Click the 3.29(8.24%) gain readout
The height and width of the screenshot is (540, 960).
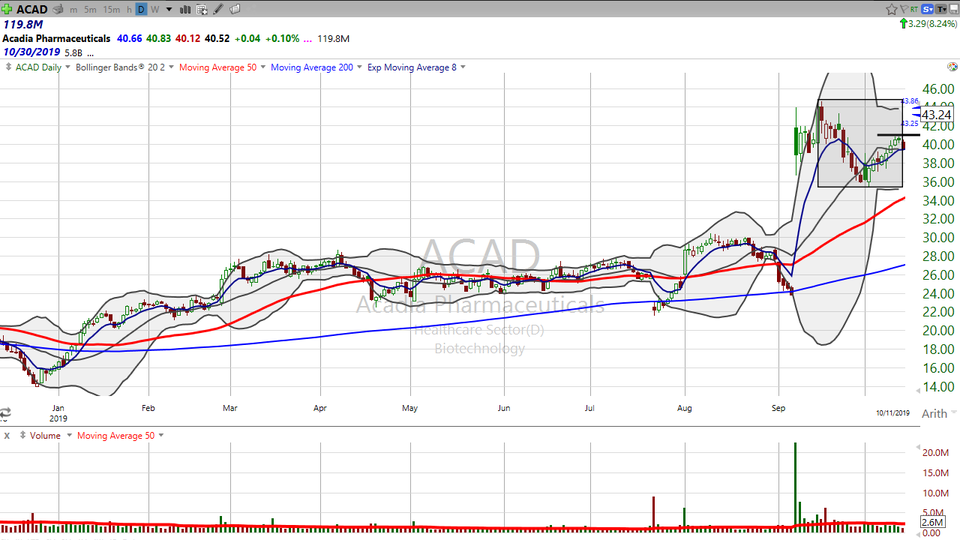[932, 24]
